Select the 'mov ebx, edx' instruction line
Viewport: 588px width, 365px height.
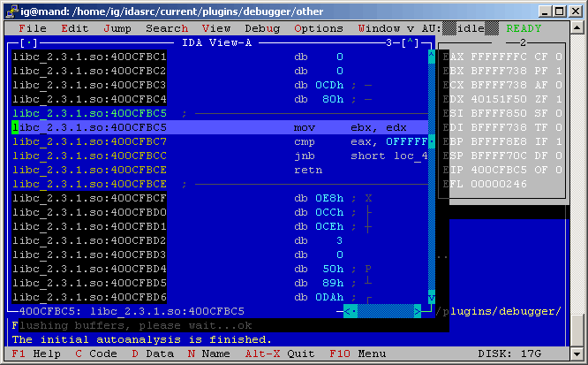(220, 127)
